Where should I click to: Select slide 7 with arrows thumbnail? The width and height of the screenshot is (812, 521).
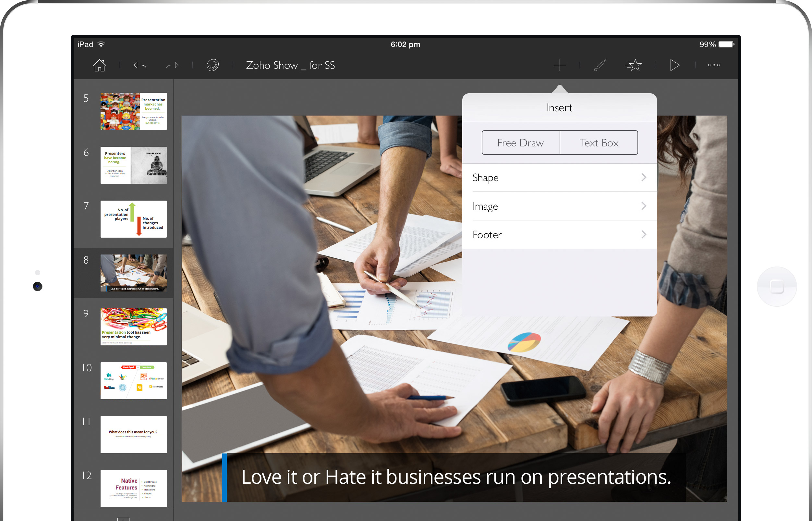[x=133, y=219]
